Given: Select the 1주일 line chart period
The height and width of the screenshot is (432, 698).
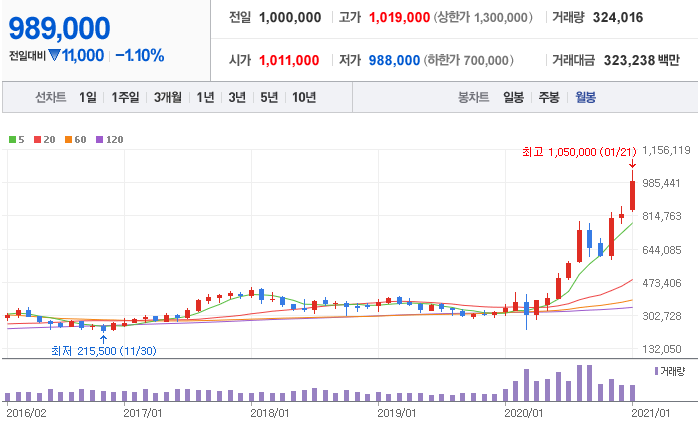Looking at the screenshot, I should click(x=125, y=97).
